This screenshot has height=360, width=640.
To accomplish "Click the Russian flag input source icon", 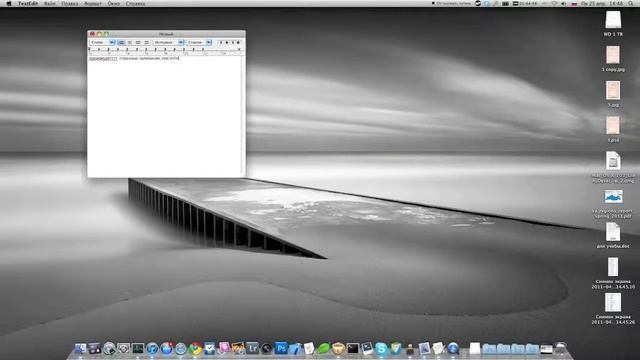I will click(574, 3).
